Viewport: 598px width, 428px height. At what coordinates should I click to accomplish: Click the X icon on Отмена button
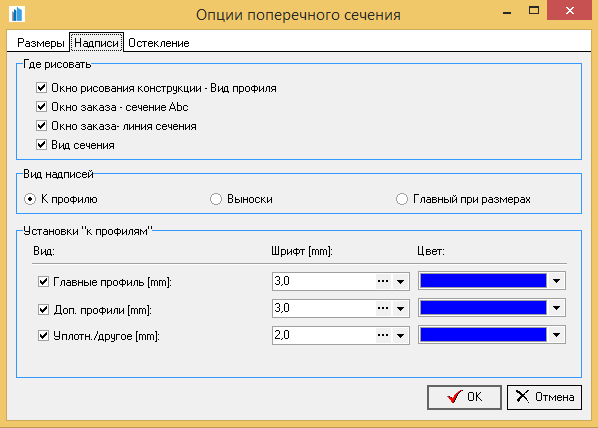coord(522,396)
